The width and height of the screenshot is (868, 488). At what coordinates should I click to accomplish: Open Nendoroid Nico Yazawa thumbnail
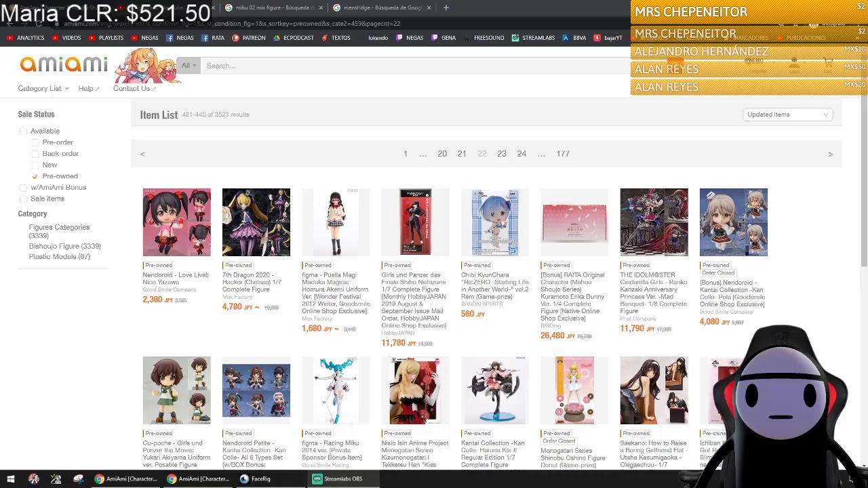(x=176, y=222)
